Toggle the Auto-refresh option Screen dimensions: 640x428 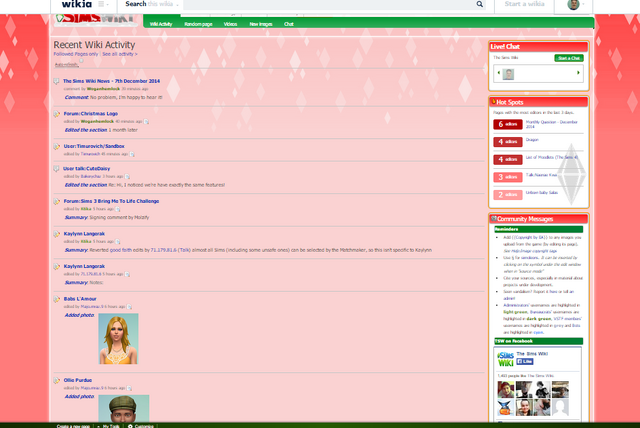[81, 61]
